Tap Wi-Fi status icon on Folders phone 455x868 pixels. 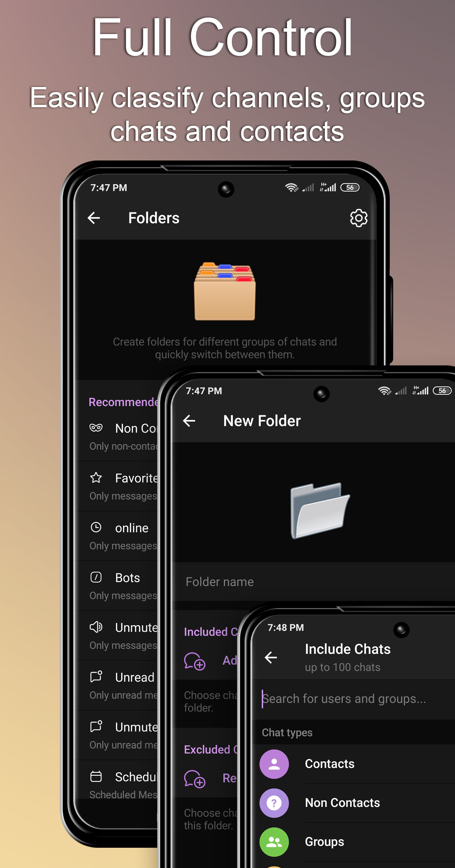[x=291, y=187]
